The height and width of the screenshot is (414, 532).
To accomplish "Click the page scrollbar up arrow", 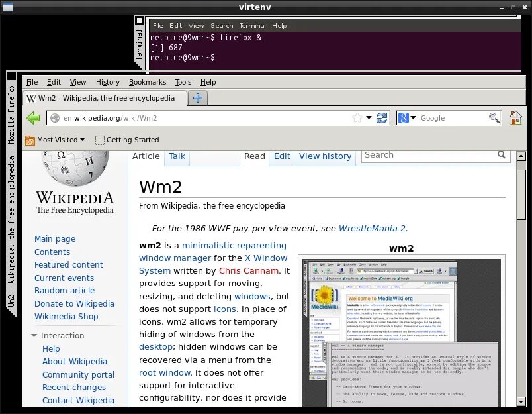I will point(521,156).
